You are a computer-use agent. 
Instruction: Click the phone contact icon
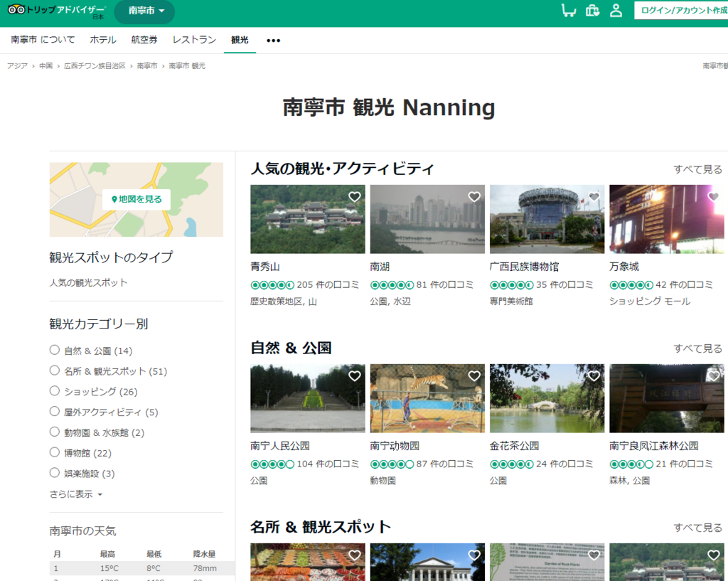(x=568, y=11)
